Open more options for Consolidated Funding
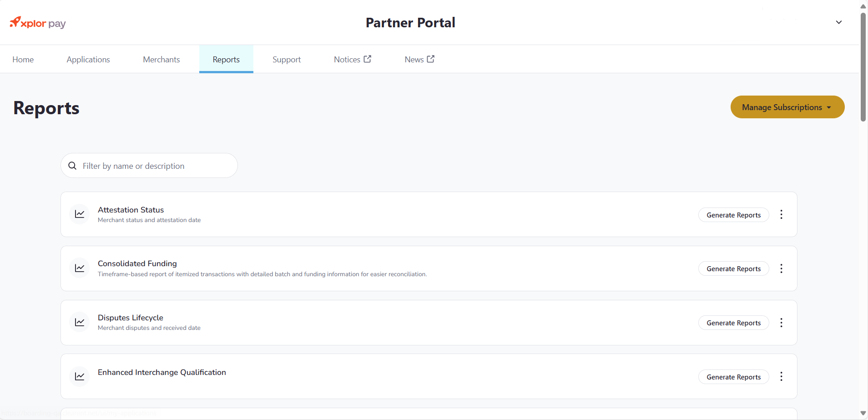The height and width of the screenshot is (420, 868). [x=781, y=268]
